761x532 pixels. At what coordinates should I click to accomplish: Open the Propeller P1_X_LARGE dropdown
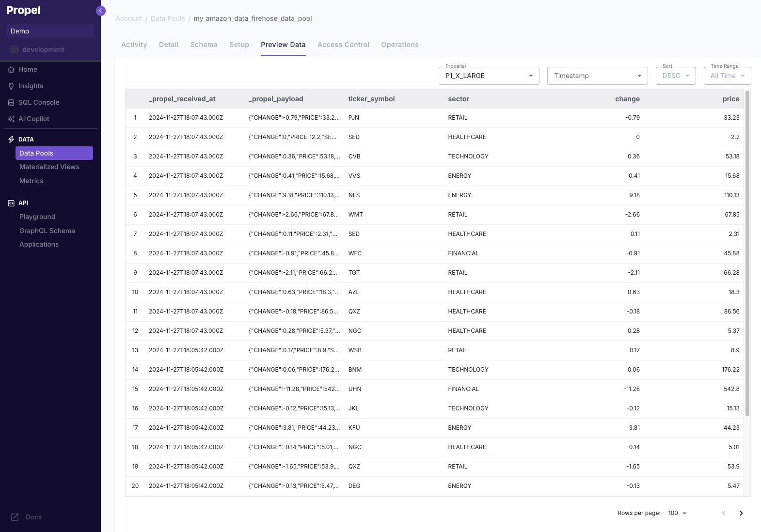point(489,76)
